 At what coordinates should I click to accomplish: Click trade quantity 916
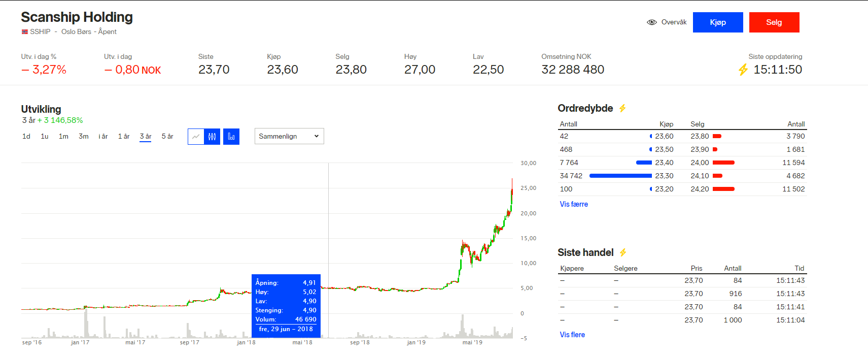coord(736,294)
